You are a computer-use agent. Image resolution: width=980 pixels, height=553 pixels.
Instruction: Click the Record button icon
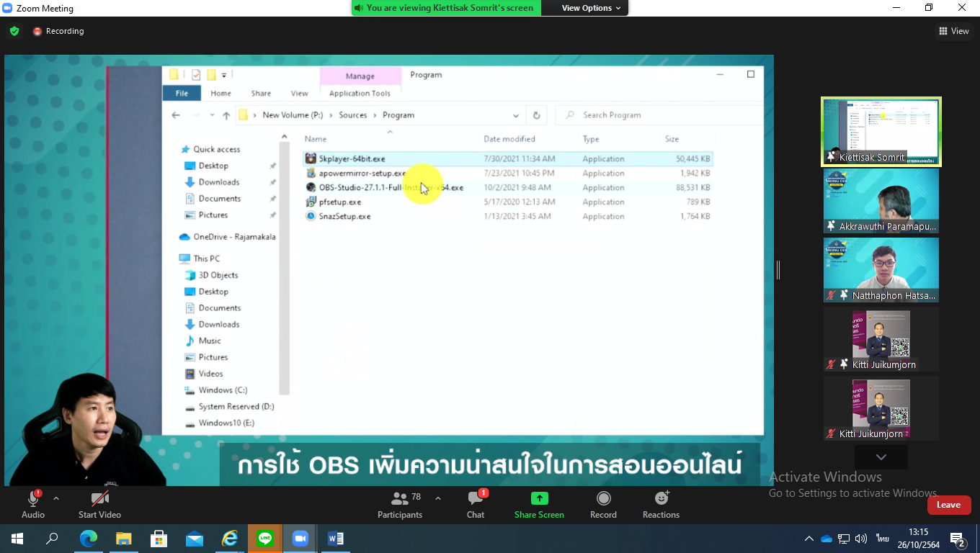[604, 498]
